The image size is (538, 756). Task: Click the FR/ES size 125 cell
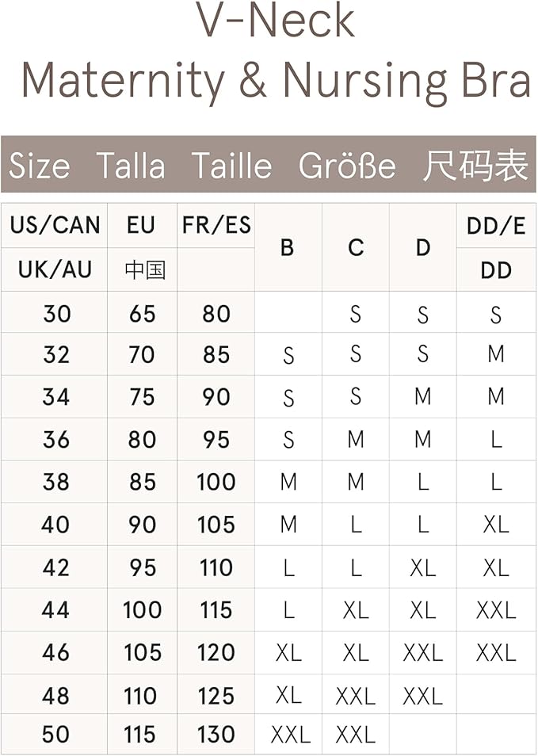[216, 695]
